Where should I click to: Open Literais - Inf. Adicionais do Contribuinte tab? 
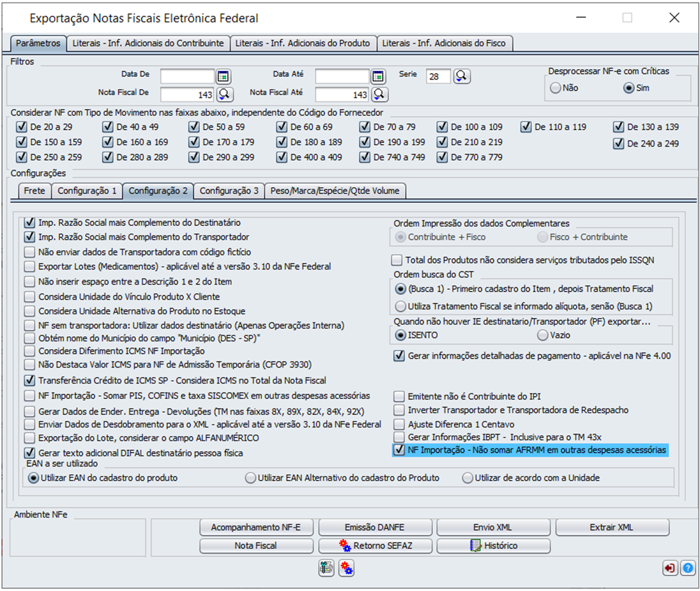(148, 43)
